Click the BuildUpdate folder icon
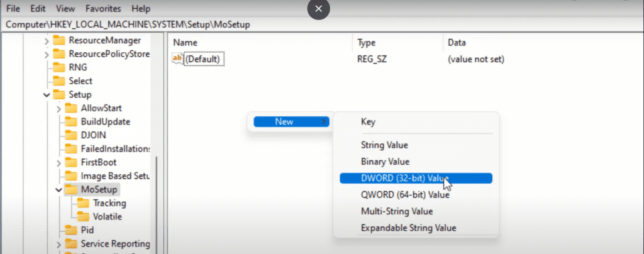Screen dimensions: 644x254 point(71,121)
